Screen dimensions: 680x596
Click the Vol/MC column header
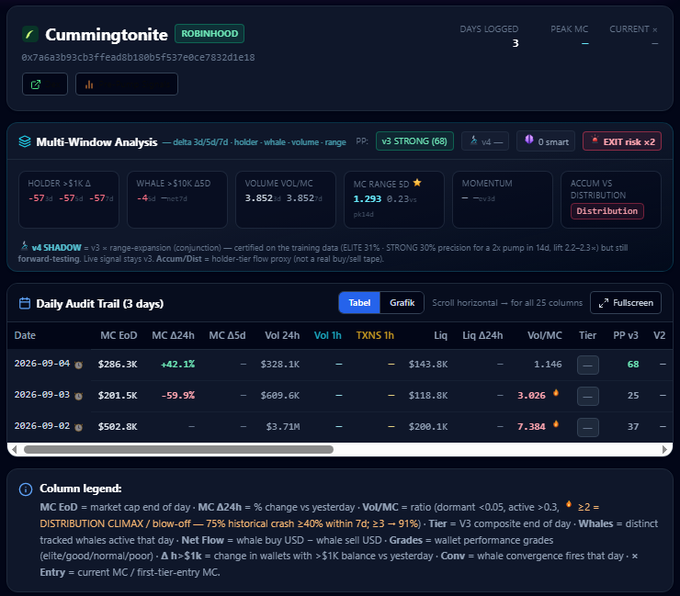pyautogui.click(x=544, y=335)
